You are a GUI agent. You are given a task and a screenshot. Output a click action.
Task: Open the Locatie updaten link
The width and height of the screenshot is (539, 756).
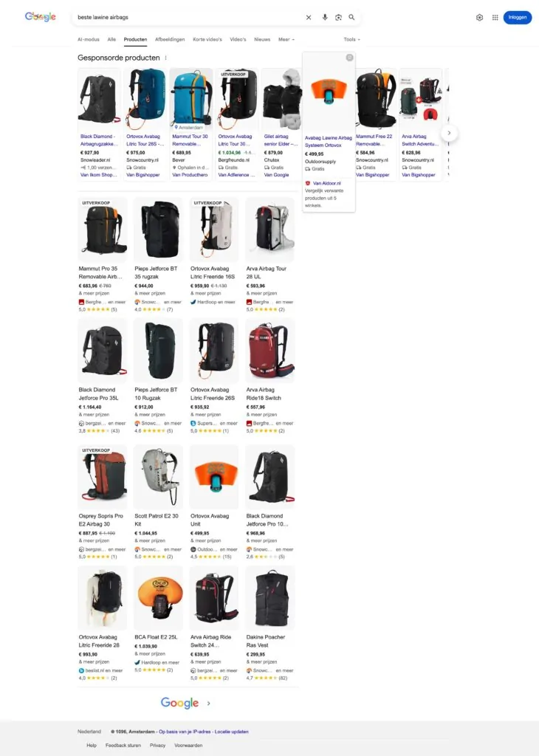(231, 732)
